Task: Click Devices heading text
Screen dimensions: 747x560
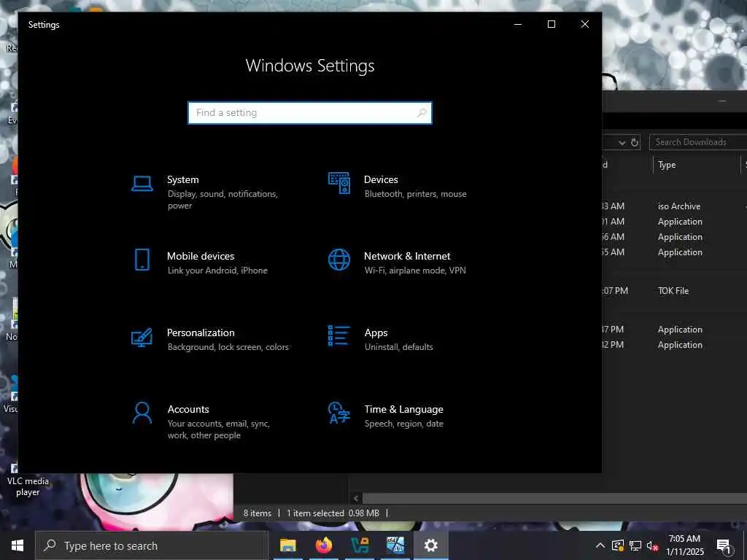Action: click(381, 179)
